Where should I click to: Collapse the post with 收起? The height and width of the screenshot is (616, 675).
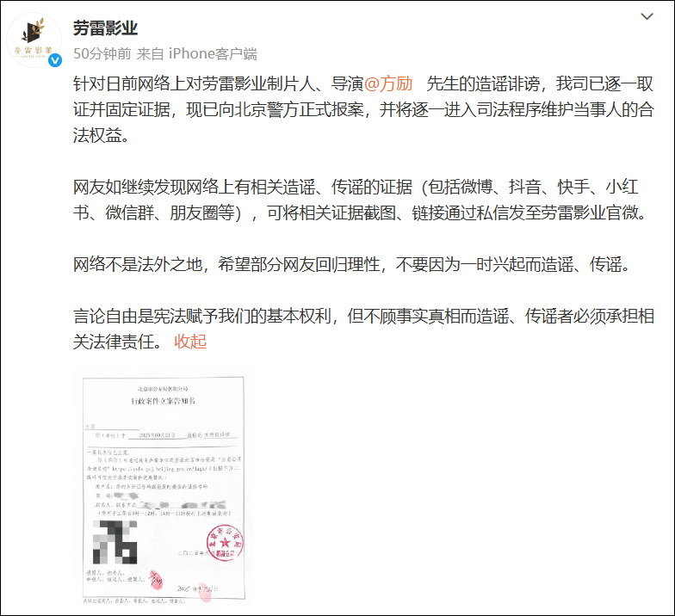[x=190, y=341]
